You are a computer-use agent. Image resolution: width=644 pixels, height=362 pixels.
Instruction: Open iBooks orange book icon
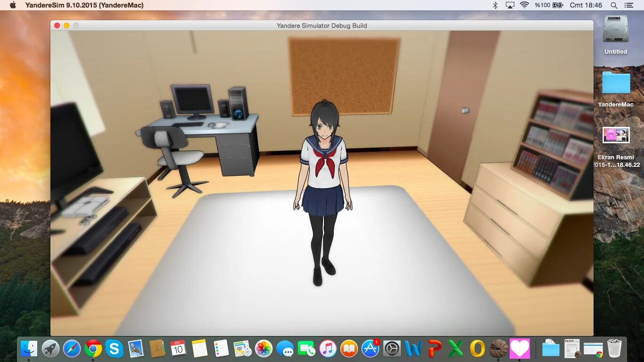[349, 349]
